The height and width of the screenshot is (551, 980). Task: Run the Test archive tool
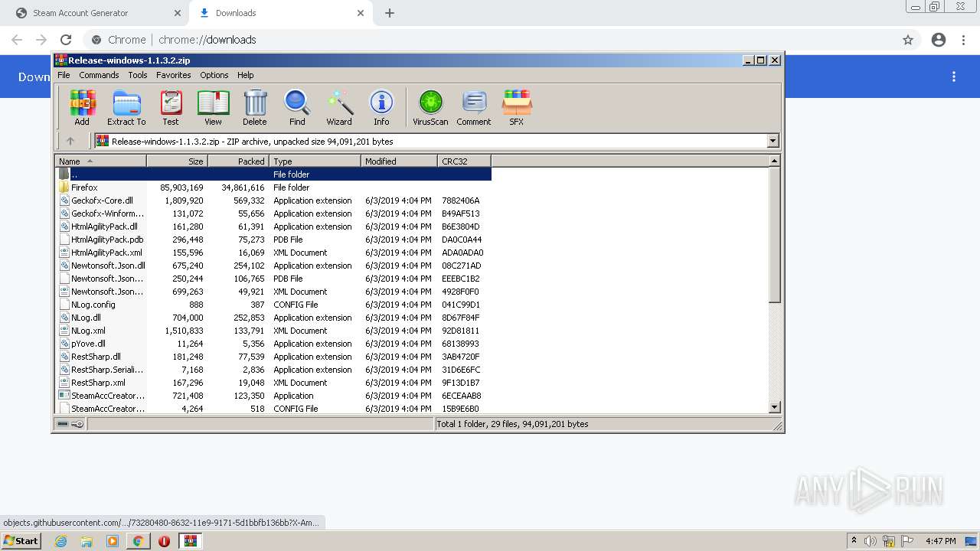point(171,108)
